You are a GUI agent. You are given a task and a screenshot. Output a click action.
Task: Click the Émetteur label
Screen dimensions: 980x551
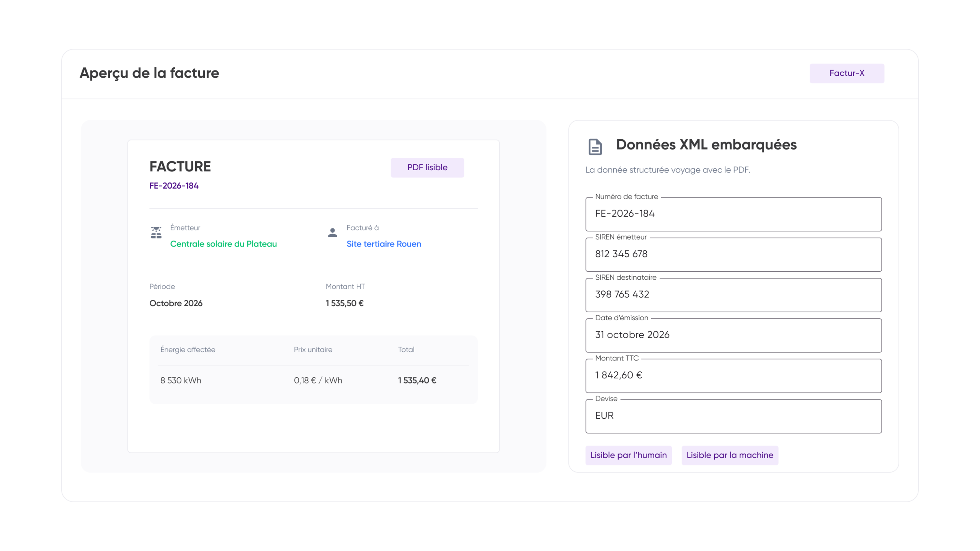click(x=185, y=228)
